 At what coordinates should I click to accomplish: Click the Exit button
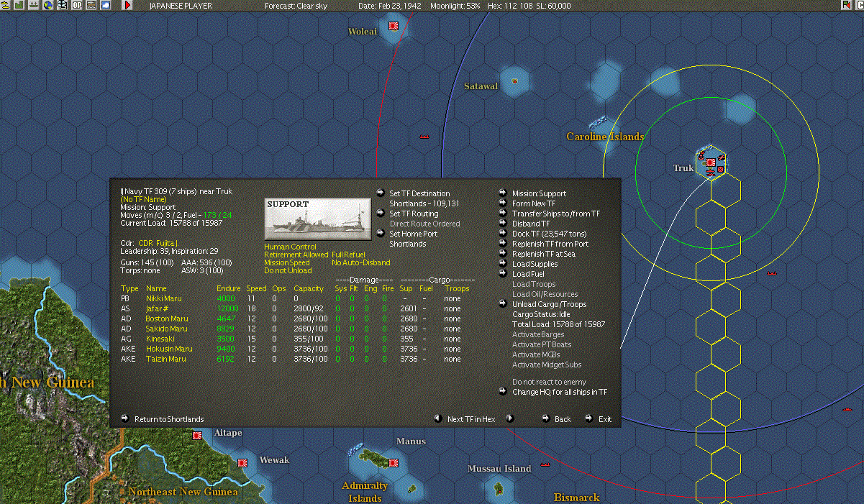(x=605, y=419)
